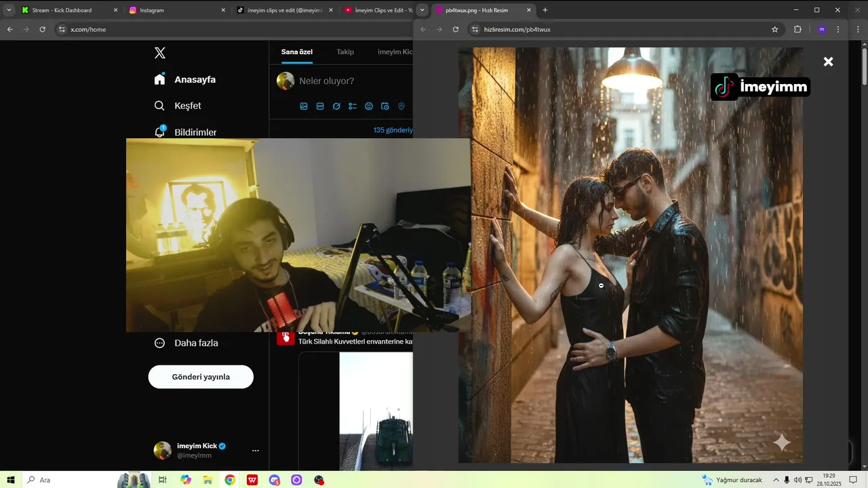This screenshot has width=868, height=488.
Task: Click the schedule post icon in composer
Action: (385, 106)
